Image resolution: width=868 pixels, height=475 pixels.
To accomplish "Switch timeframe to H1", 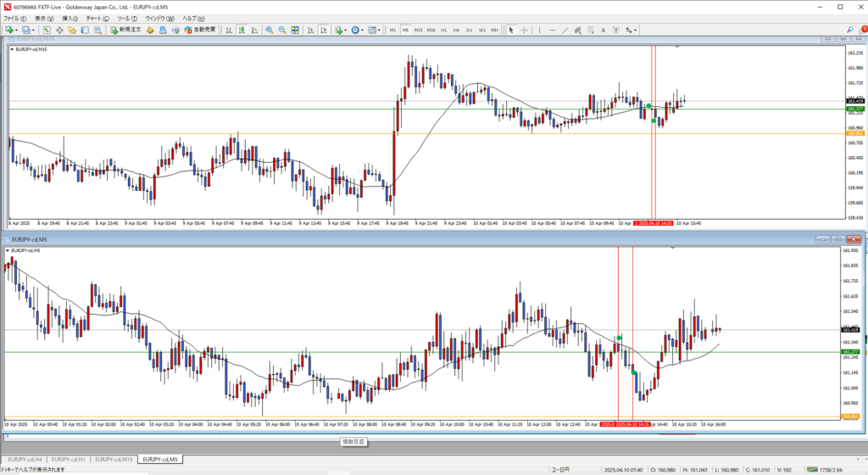I will 443,30.
